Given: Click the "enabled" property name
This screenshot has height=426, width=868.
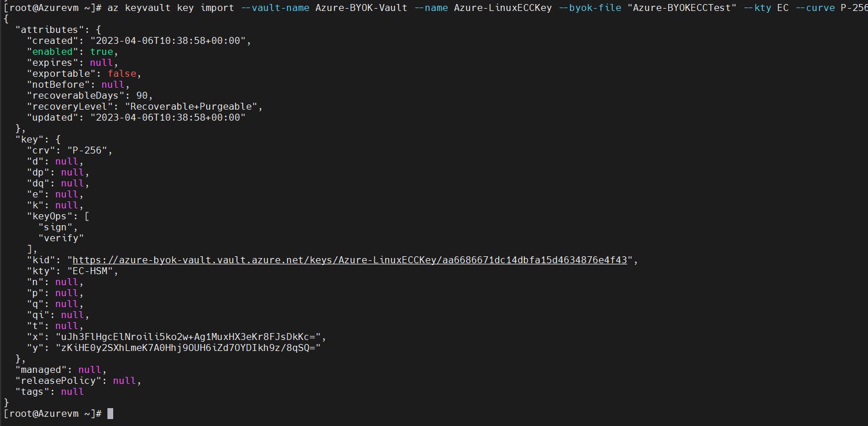Looking at the screenshot, I should click(x=52, y=51).
